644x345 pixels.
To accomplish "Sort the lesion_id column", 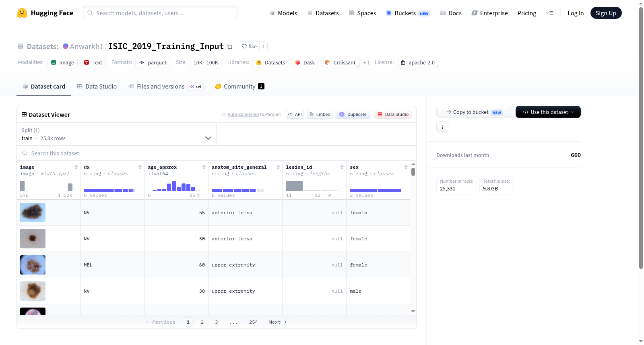I will 342,167.
